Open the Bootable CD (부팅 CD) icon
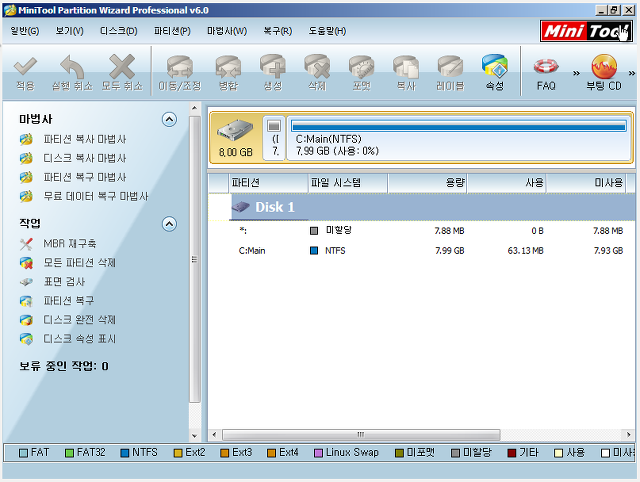The width and height of the screenshot is (640, 482). click(604, 67)
